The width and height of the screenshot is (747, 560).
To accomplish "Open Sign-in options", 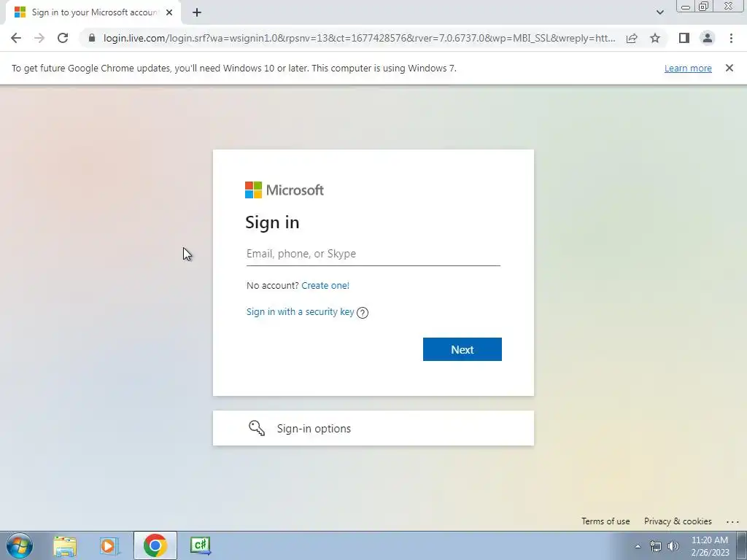I will pos(373,428).
